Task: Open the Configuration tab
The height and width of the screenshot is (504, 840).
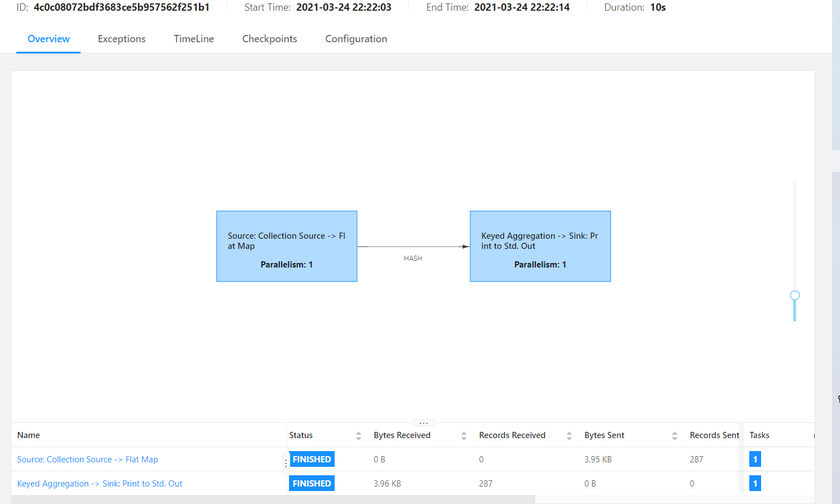Action: [x=356, y=39]
